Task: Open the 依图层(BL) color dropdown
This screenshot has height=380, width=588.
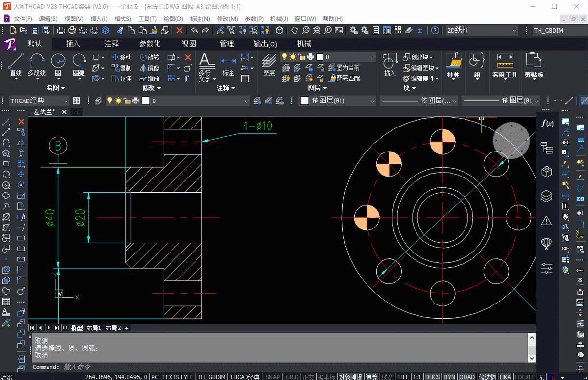Action: pyautogui.click(x=337, y=101)
